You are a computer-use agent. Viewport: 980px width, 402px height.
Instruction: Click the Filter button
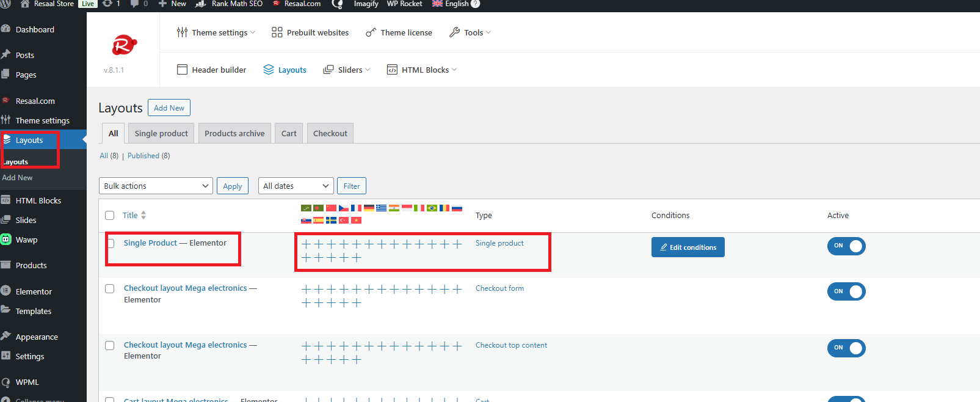(352, 186)
